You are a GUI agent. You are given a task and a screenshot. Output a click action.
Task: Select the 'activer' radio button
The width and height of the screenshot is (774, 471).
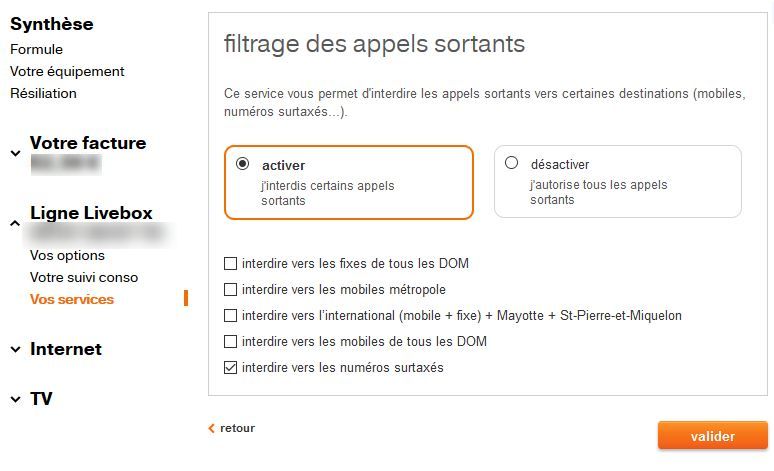click(x=242, y=163)
